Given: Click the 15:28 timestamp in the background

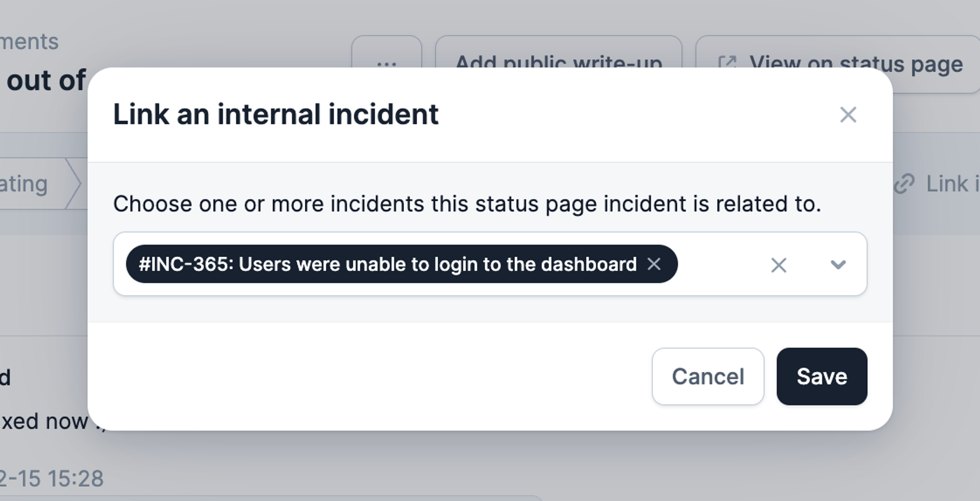Looking at the screenshot, I should (x=51, y=478).
